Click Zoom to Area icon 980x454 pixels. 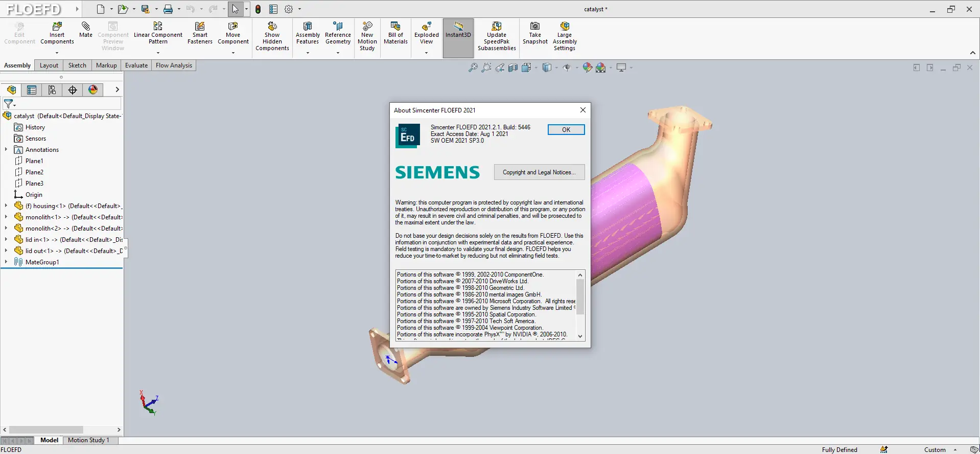486,67
